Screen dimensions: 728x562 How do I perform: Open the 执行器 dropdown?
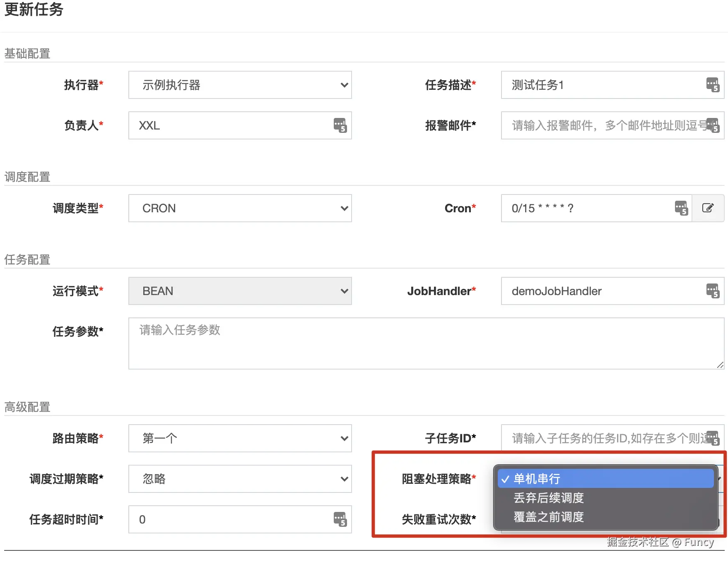pyautogui.click(x=240, y=85)
